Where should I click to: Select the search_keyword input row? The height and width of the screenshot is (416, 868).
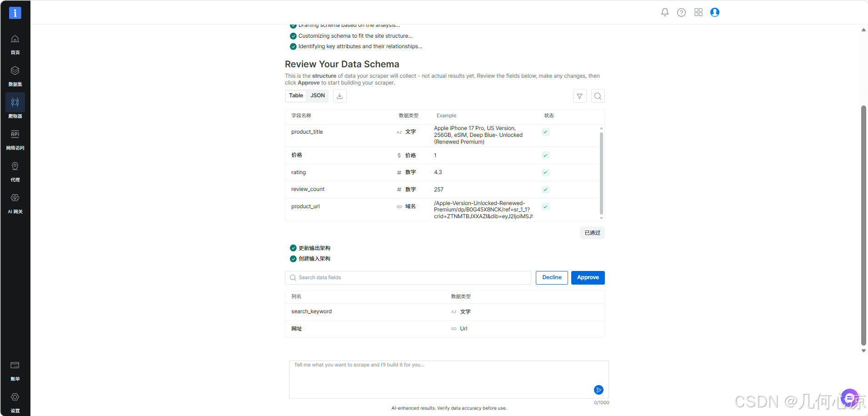click(x=444, y=311)
